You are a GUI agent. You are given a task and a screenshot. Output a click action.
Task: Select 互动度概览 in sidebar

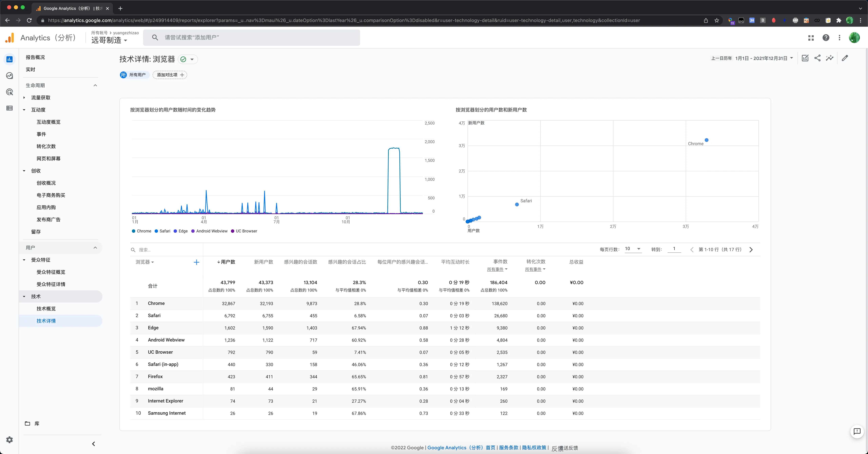(48, 122)
